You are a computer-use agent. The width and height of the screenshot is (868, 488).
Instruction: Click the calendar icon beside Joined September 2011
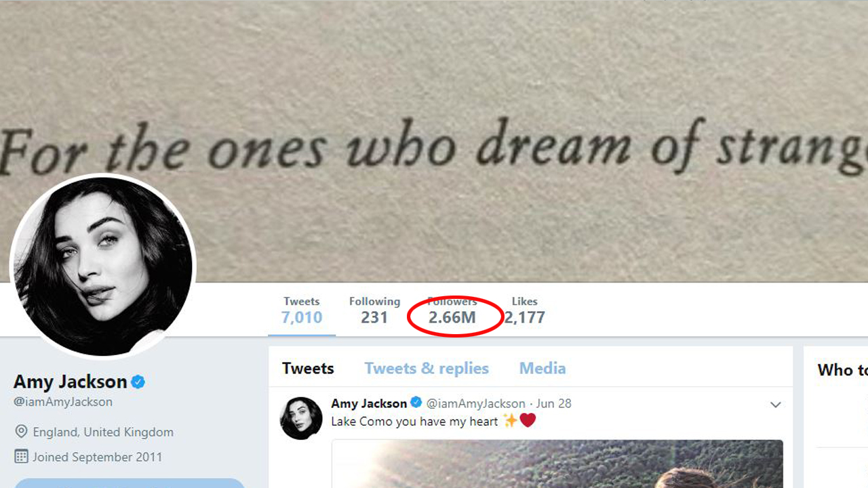pyautogui.click(x=21, y=456)
